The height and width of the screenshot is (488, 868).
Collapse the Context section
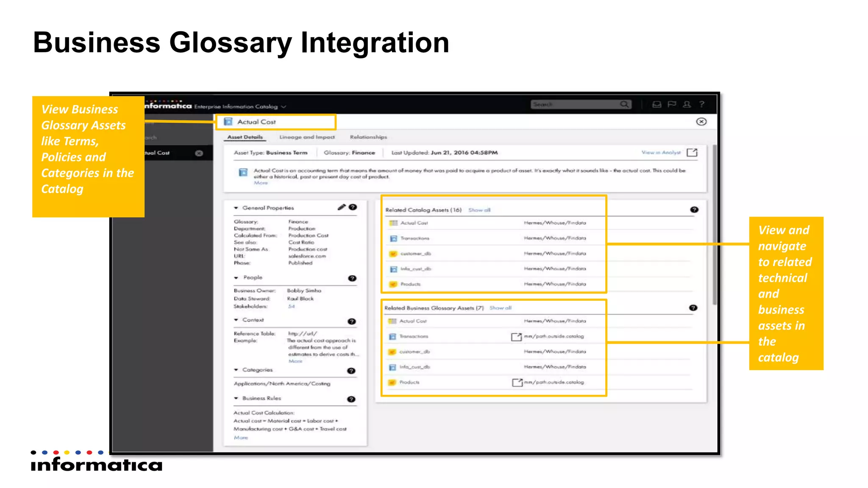click(236, 320)
